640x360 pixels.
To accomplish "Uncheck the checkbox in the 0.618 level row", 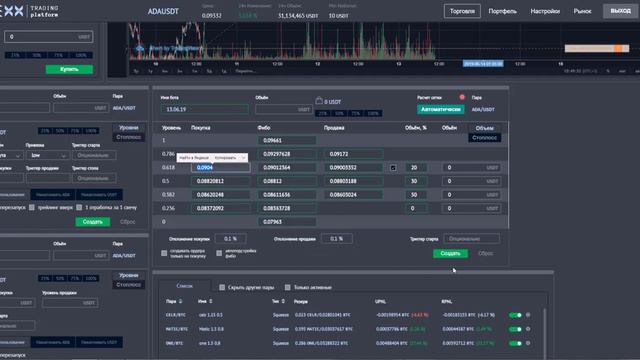I will tap(393, 168).
